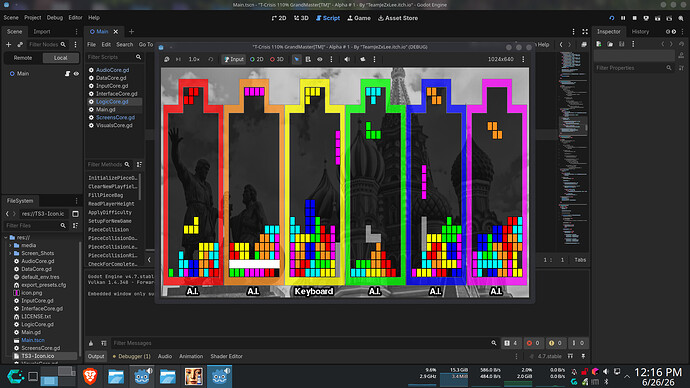The image size is (690, 388).
Task: Create a new resource in the Inspector
Action: point(599,44)
